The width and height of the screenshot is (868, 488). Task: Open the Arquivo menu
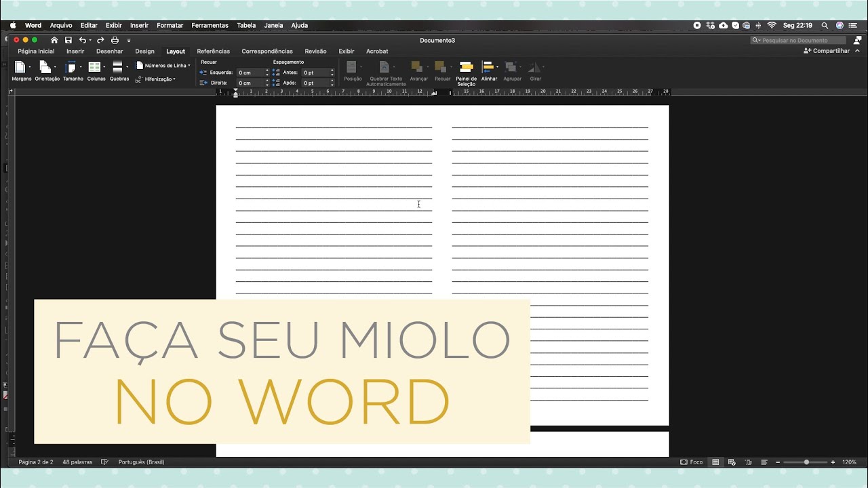(61, 25)
